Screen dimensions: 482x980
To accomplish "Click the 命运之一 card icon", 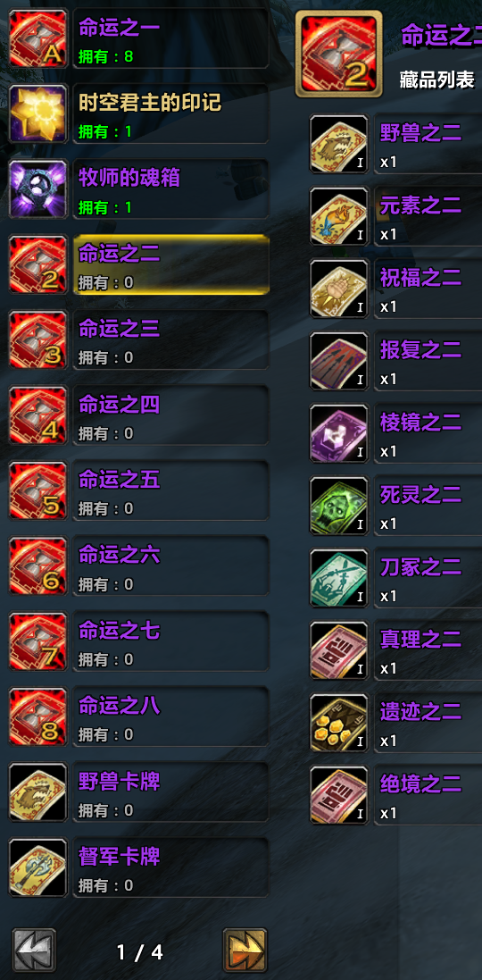I will [38, 38].
